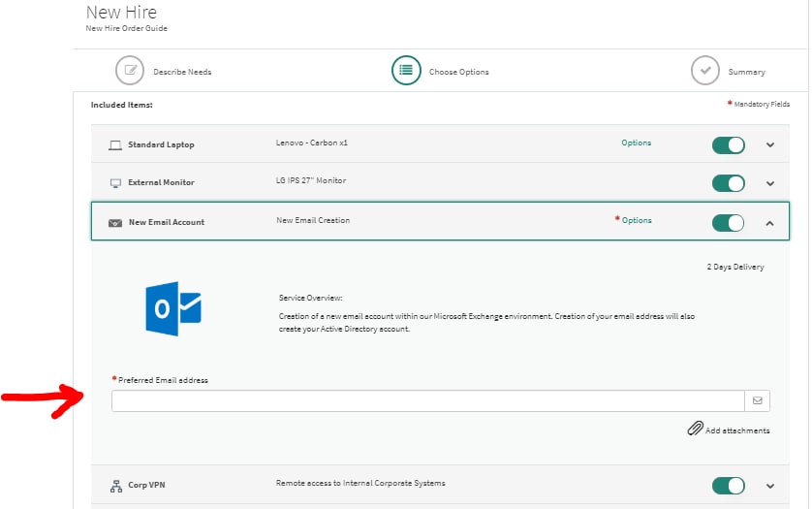Expand the Standard Laptop row chevron
This screenshot has width=812, height=509.
coord(770,145)
